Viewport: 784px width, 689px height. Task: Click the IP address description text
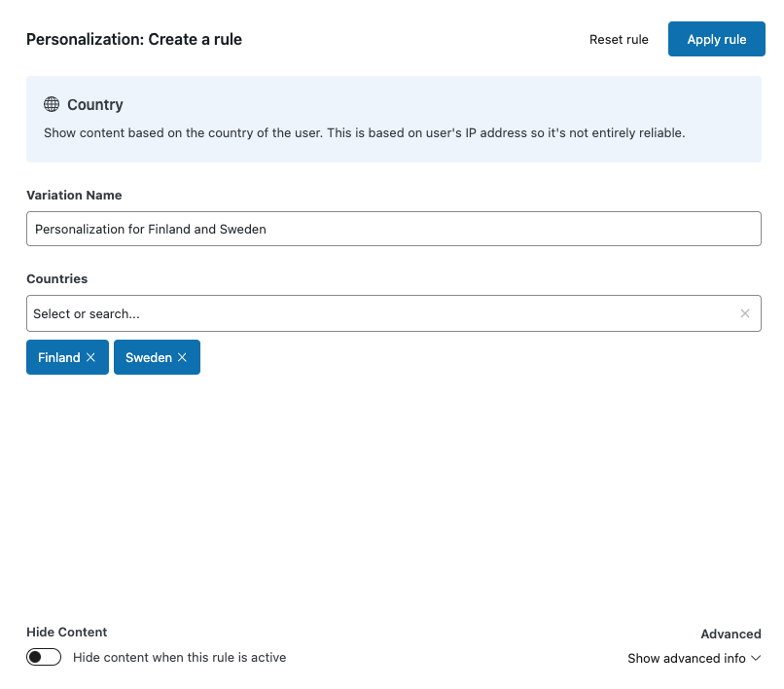pyautogui.click(x=365, y=132)
